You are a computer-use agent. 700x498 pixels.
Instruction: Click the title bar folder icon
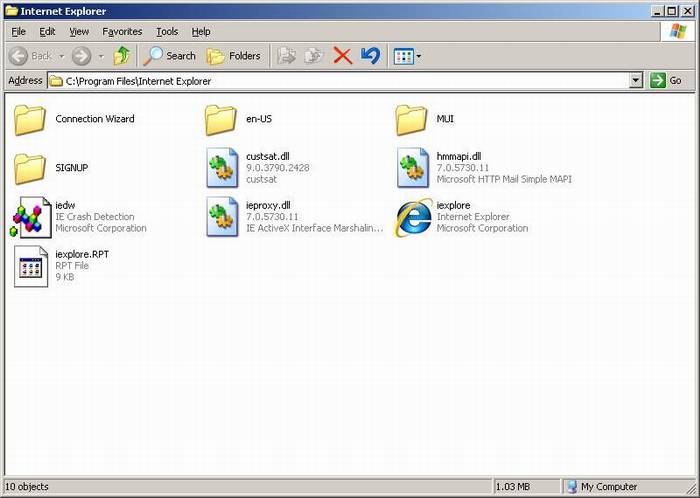(x=11, y=11)
